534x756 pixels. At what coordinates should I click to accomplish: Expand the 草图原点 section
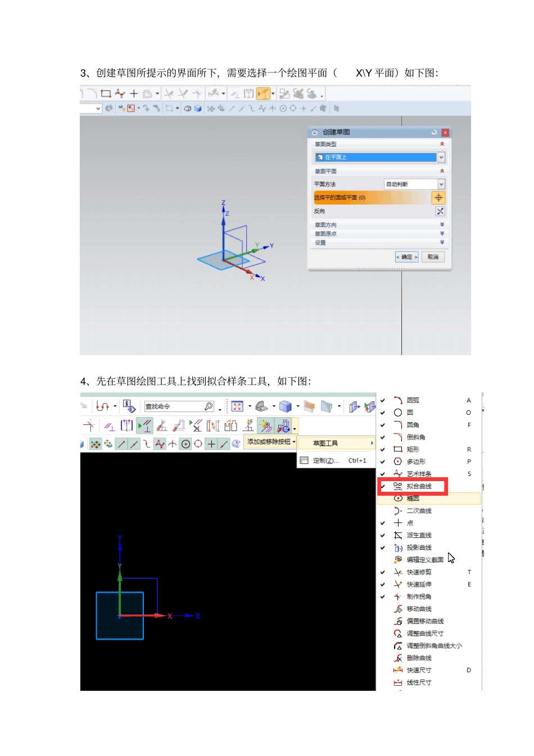point(442,233)
